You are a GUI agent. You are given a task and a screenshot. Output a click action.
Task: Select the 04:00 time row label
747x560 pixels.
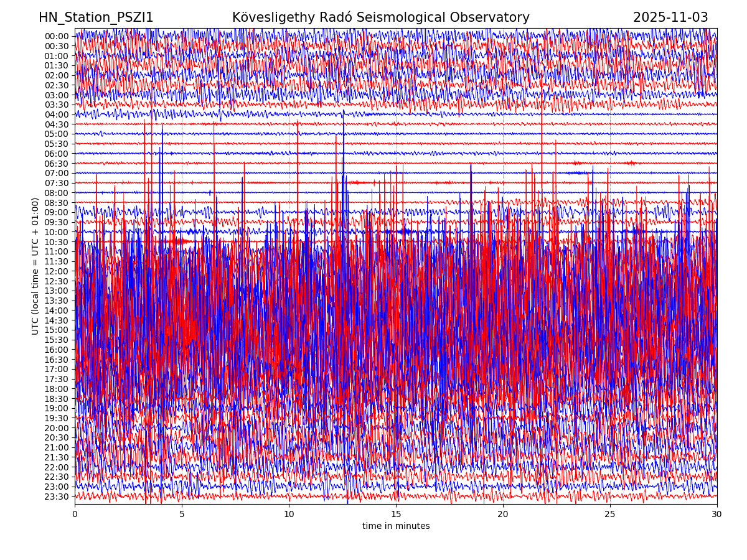click(x=57, y=114)
